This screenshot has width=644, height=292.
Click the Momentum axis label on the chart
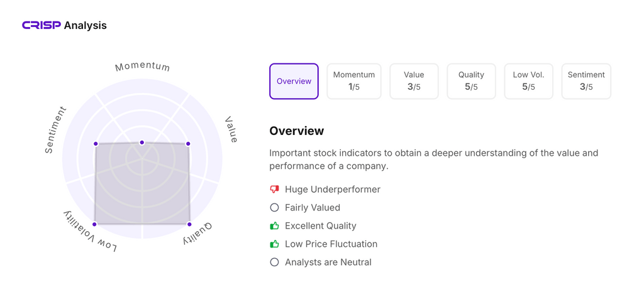pos(142,67)
